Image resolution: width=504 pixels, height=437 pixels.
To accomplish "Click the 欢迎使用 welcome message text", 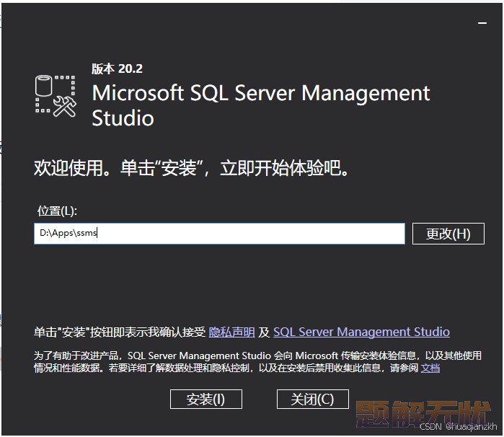I will [x=191, y=168].
